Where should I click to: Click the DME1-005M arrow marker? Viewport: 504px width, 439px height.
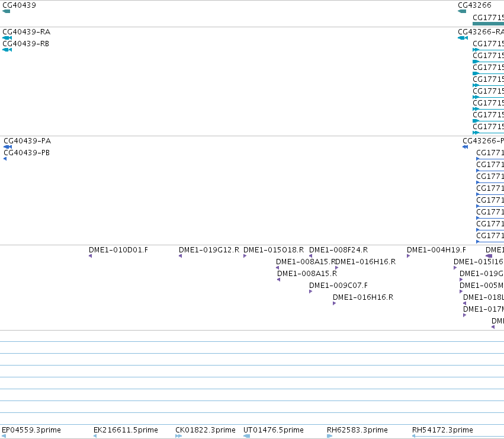pos(461,291)
